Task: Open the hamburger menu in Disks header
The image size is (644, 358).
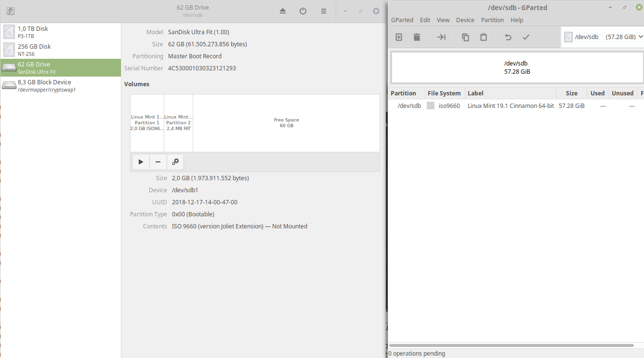Action: 324,11
